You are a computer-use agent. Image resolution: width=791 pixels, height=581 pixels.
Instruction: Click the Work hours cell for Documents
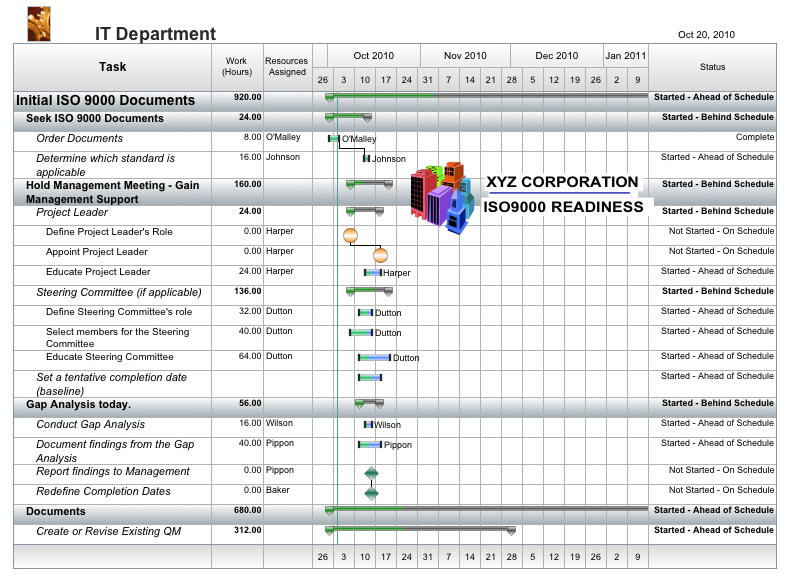(x=237, y=511)
